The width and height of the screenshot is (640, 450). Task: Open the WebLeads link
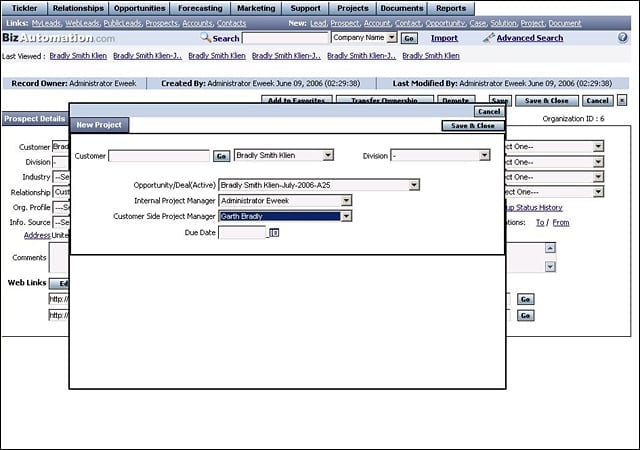(82, 23)
